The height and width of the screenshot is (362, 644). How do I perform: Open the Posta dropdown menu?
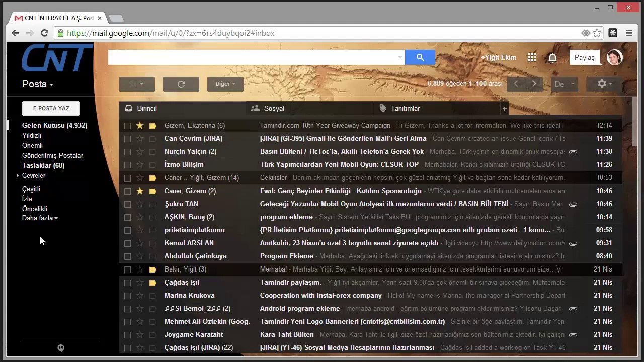coord(38,84)
